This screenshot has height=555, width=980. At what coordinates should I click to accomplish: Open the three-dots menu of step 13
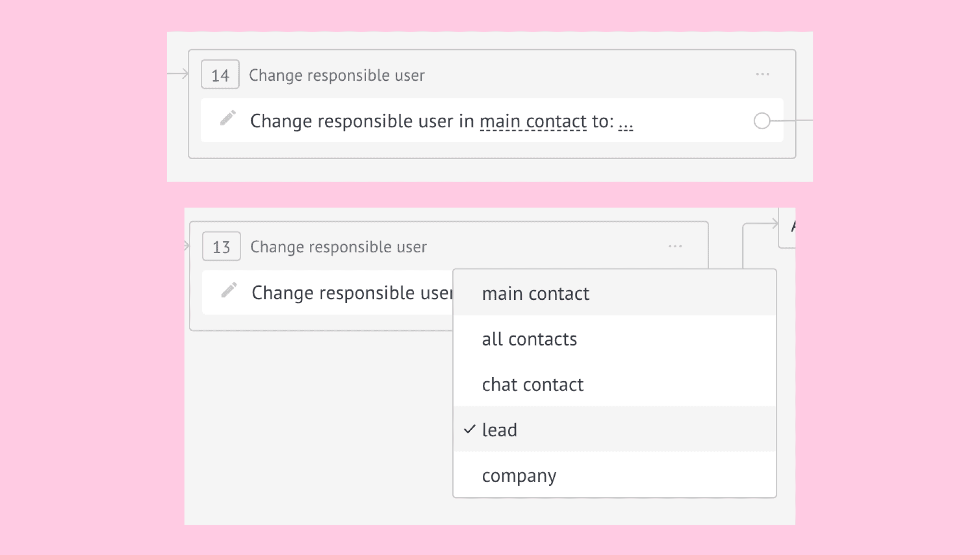(675, 247)
